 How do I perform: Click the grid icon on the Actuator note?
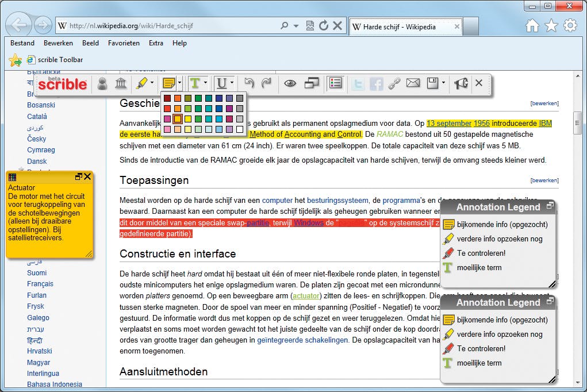click(x=12, y=177)
